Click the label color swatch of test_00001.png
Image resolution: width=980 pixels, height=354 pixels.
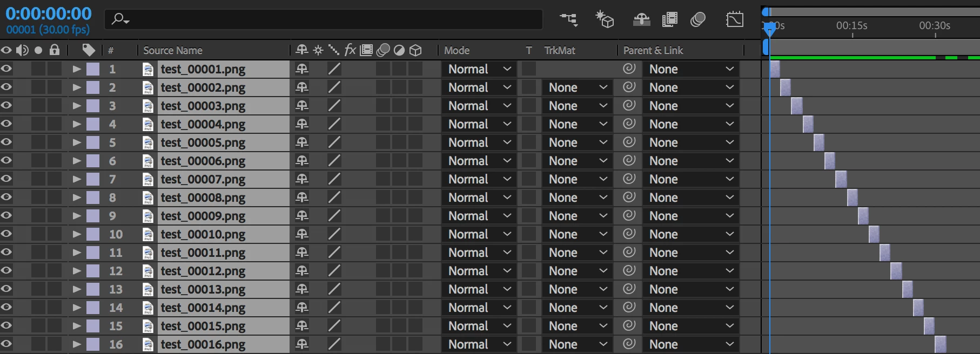(93, 69)
